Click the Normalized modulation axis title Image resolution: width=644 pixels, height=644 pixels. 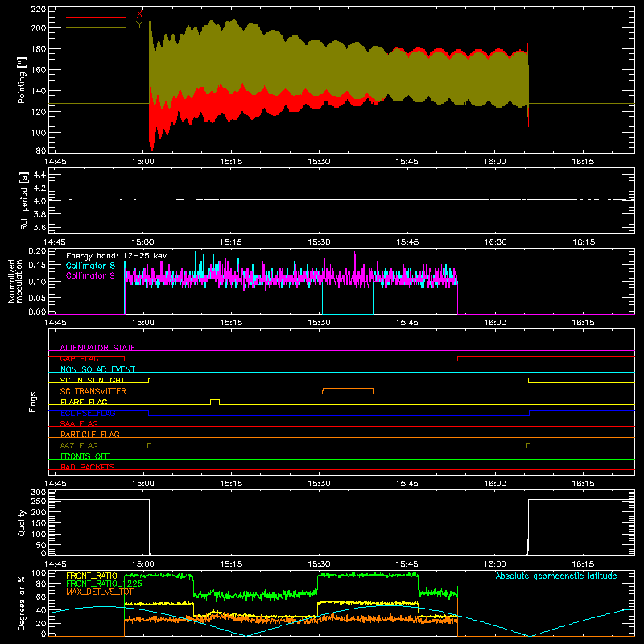(x=15, y=281)
